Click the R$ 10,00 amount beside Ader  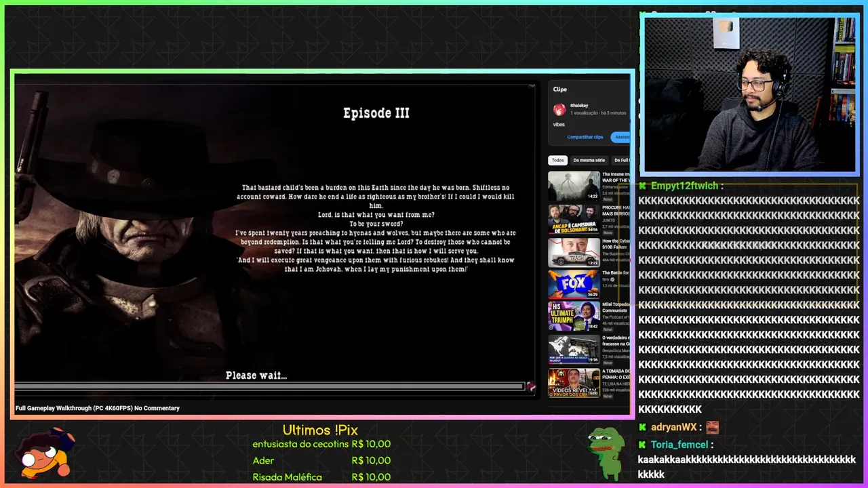371,460
